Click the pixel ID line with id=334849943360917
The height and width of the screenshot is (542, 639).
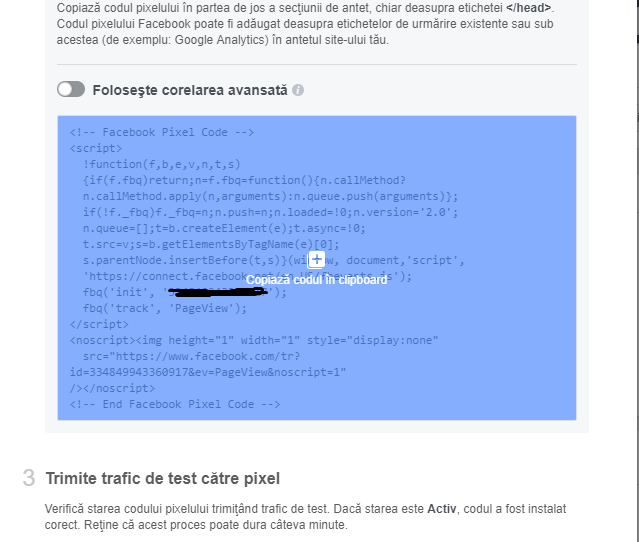[208, 372]
